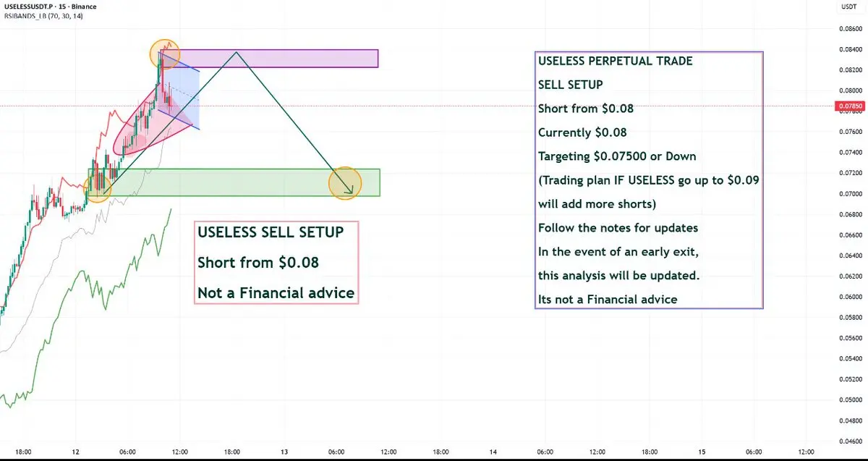
Task: Click date label 13 on time axis
Action: click(285, 452)
